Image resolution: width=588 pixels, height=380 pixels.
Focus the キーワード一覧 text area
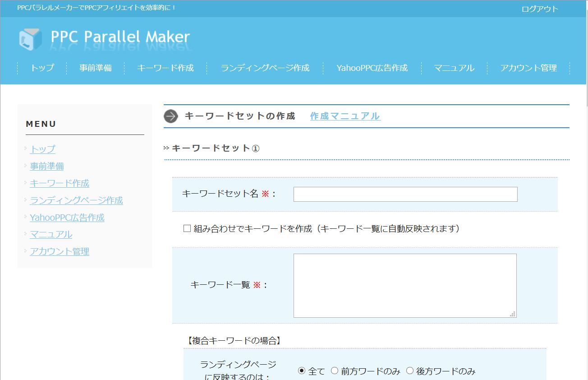[x=405, y=286]
